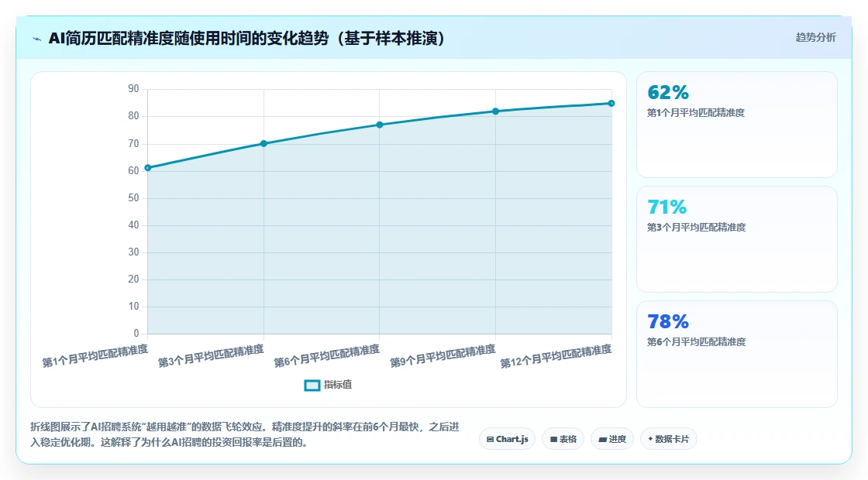Click the y-axis value 50
The width and height of the screenshot is (868, 480).
(x=133, y=198)
